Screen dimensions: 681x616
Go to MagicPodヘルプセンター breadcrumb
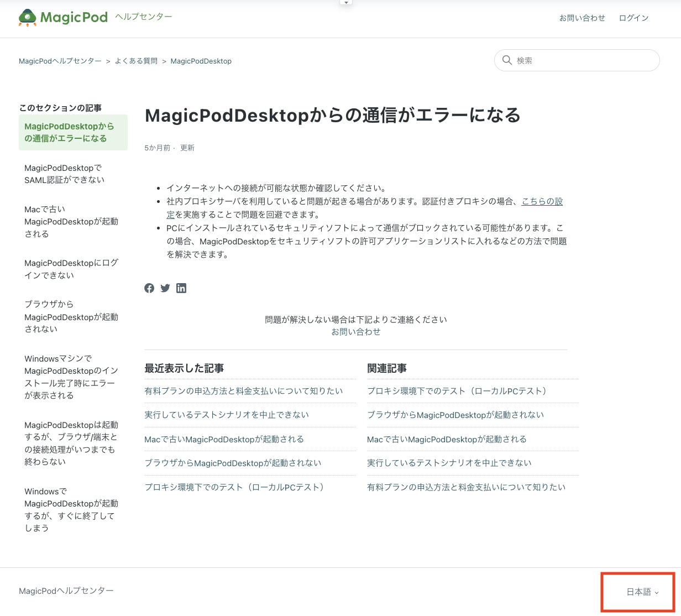point(60,61)
